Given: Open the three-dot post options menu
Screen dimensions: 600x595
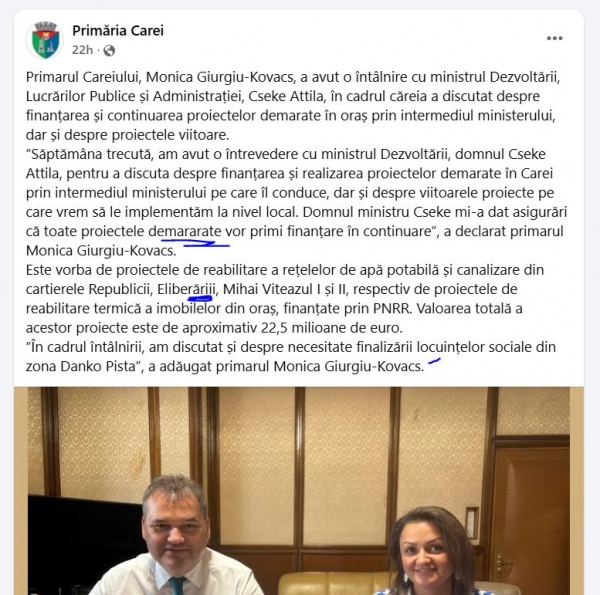Looking at the screenshot, I should tap(554, 38).
